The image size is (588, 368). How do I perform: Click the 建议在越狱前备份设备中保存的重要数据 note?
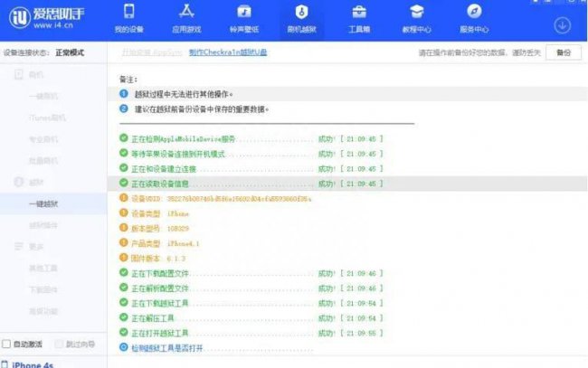coord(202,109)
